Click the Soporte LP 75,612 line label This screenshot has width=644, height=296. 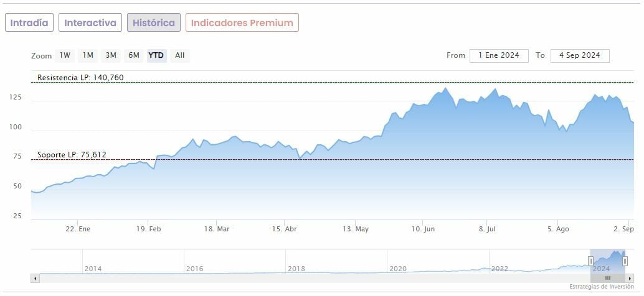coord(72,155)
